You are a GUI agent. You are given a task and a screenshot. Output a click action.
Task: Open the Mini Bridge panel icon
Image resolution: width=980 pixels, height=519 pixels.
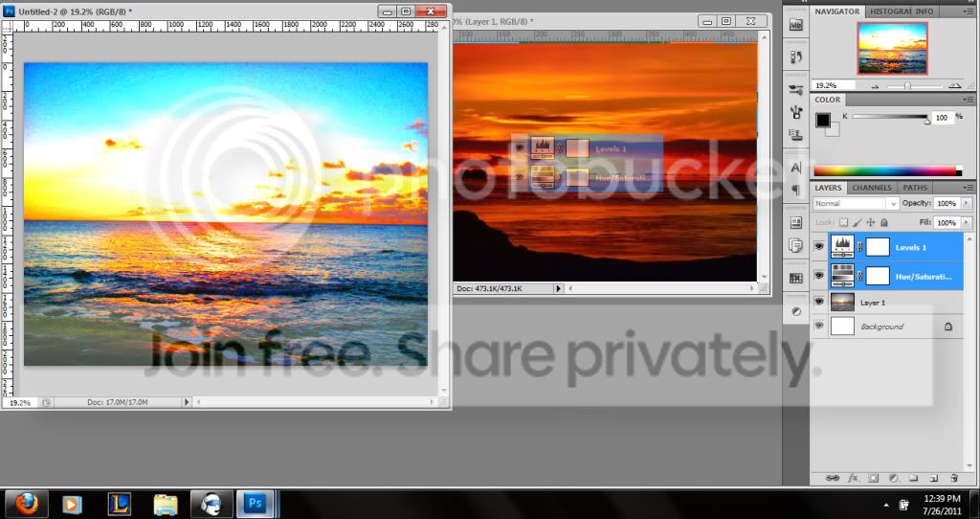tap(795, 25)
